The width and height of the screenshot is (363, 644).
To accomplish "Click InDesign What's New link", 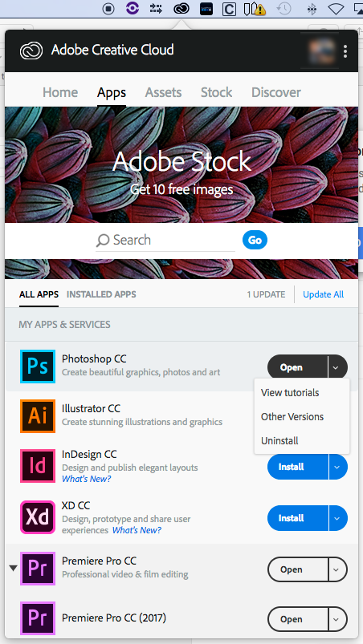I will 86,479.
